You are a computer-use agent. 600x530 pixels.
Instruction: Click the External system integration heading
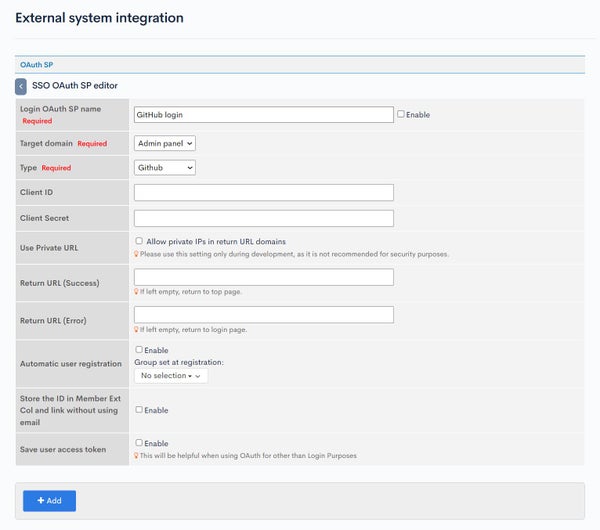click(99, 18)
